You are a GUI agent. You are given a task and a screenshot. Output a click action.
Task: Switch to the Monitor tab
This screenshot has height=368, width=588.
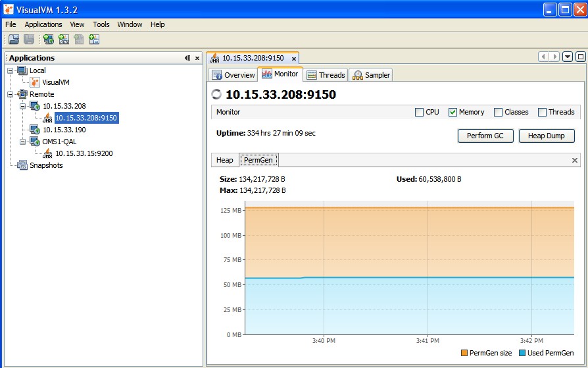(280, 74)
